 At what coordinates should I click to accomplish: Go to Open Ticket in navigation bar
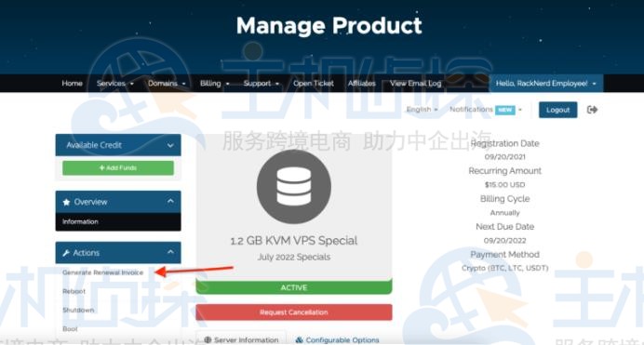click(314, 84)
